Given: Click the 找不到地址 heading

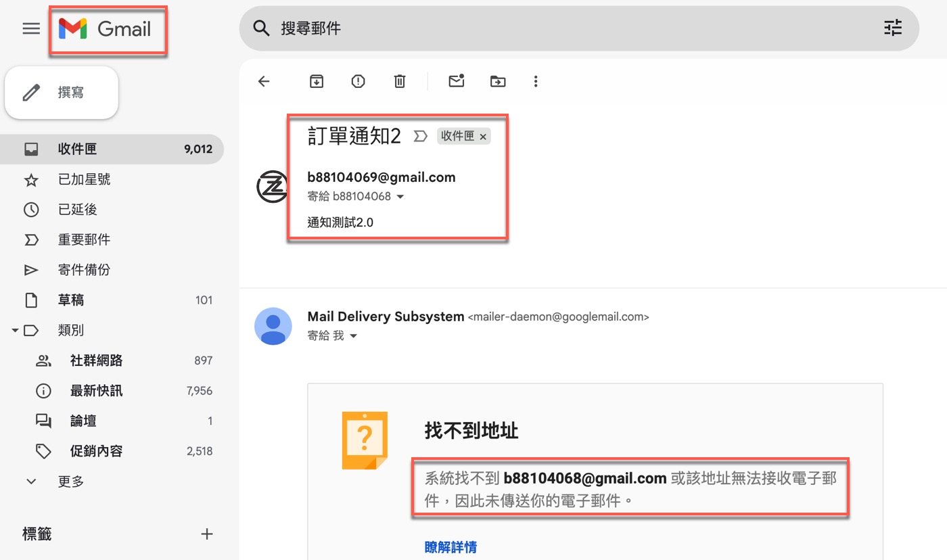Looking at the screenshot, I should click(x=471, y=431).
